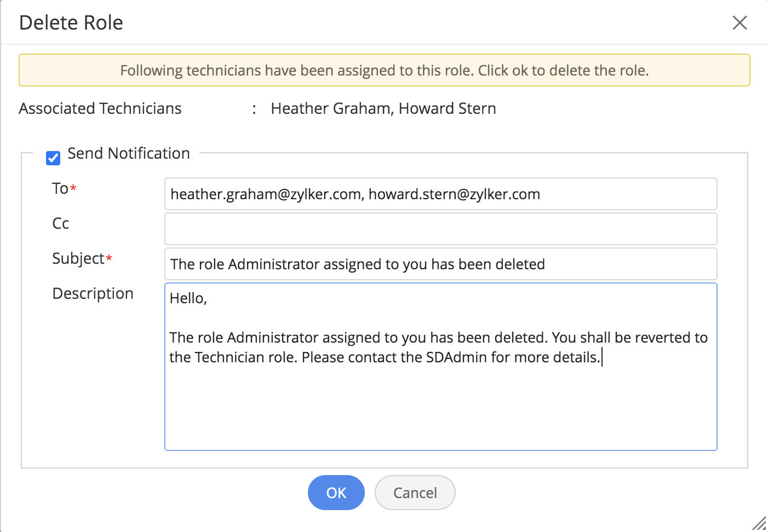Confirm deletion with the OK button
This screenshot has height=532, width=768.
[336, 493]
